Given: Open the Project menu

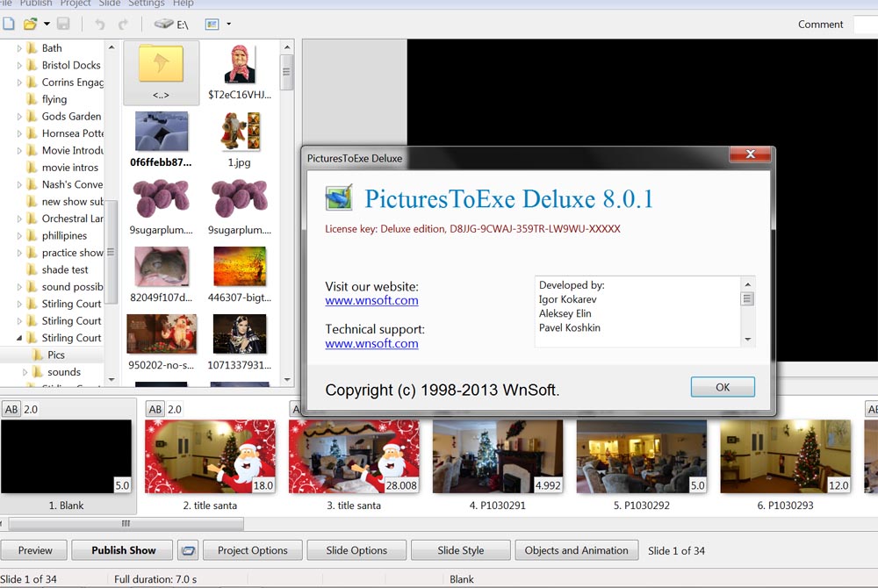Looking at the screenshot, I should (76, 4).
